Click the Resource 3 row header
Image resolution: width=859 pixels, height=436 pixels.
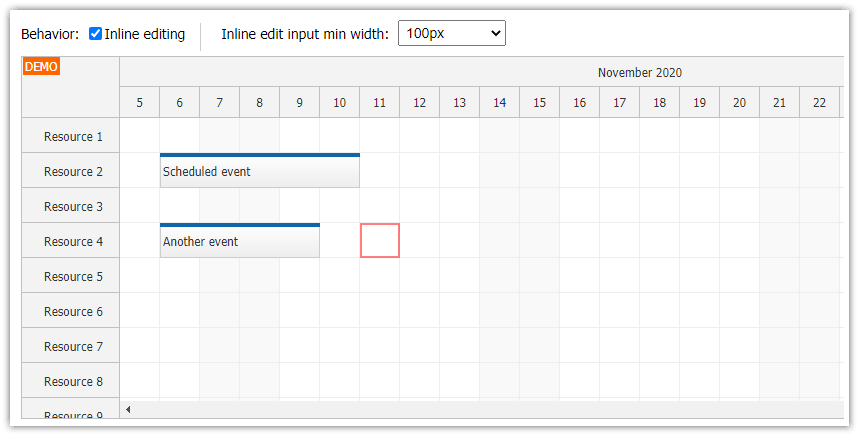pyautogui.click(x=72, y=206)
